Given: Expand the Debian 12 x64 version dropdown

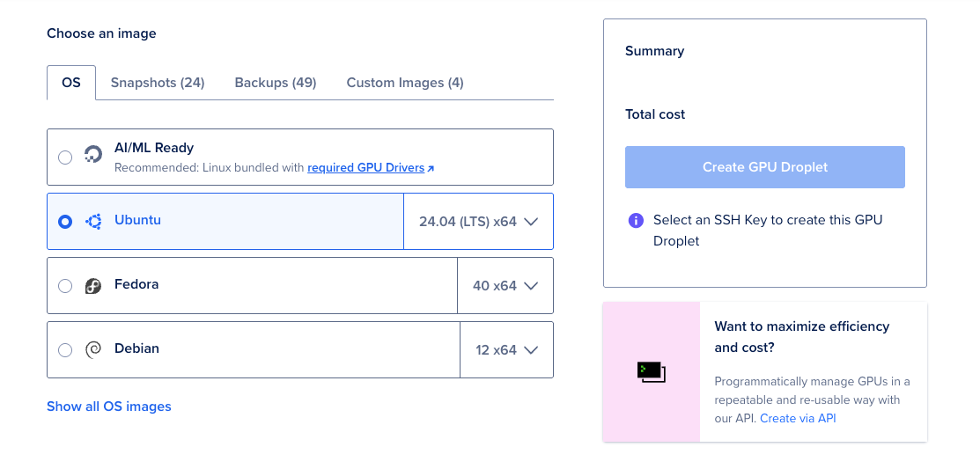Looking at the screenshot, I should 506,350.
